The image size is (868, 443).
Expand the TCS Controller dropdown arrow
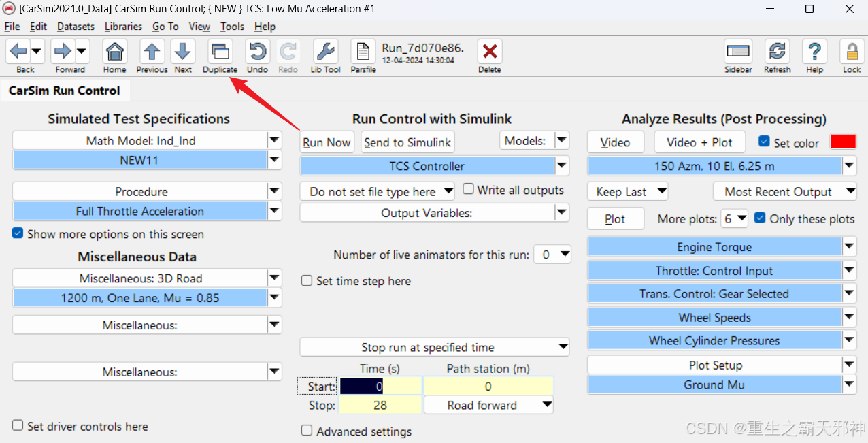coord(561,165)
